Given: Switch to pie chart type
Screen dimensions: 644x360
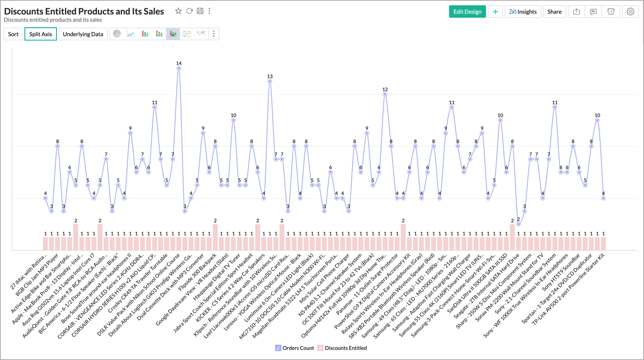Looking at the screenshot, I should click(x=117, y=34).
